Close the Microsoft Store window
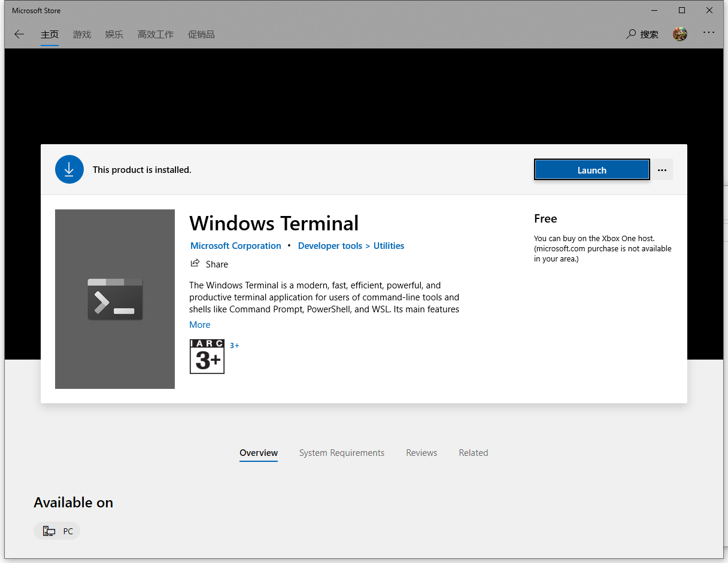The height and width of the screenshot is (563, 728). pos(709,10)
